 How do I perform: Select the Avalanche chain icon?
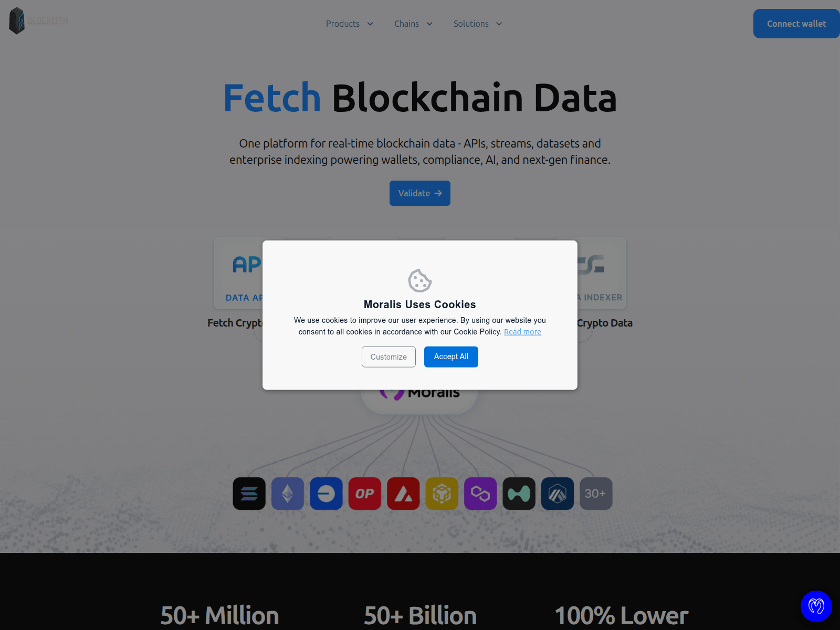click(x=403, y=493)
